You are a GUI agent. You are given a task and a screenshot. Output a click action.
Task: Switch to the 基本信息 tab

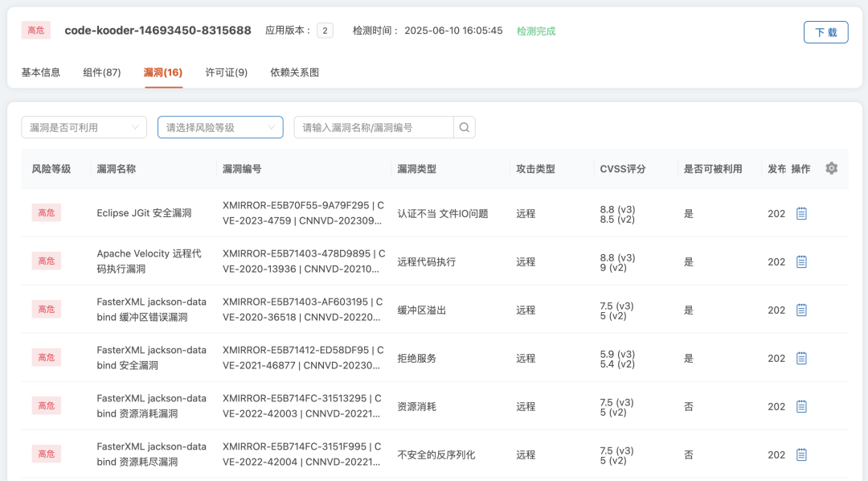point(40,72)
